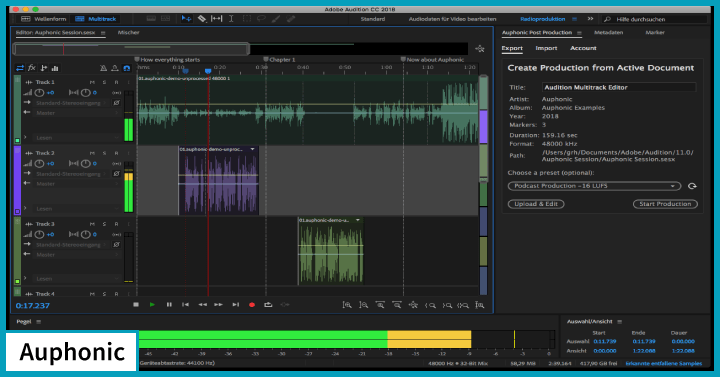Switch to the Metadaten tab
The width and height of the screenshot is (720, 377).
point(608,33)
